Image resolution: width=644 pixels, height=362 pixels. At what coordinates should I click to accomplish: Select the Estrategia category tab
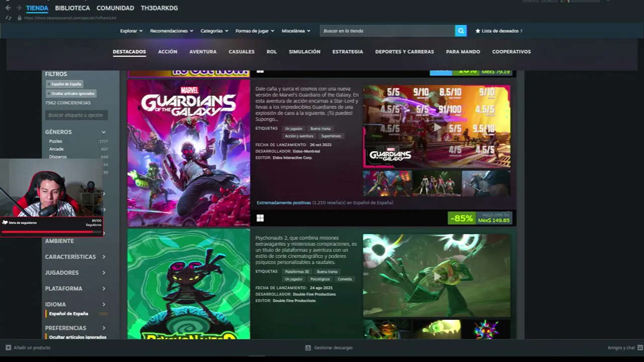tap(348, 52)
